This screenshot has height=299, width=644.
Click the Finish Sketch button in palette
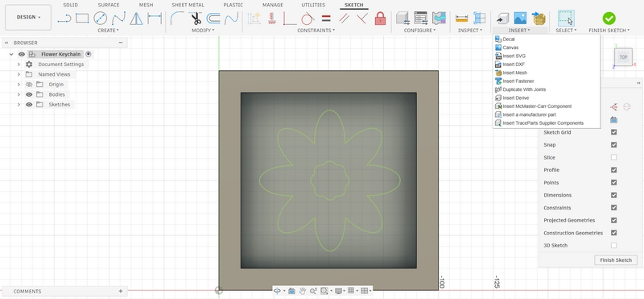click(x=616, y=260)
